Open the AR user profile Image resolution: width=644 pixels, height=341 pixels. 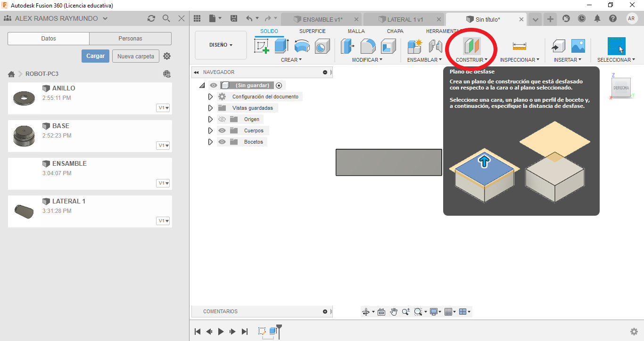(x=632, y=18)
